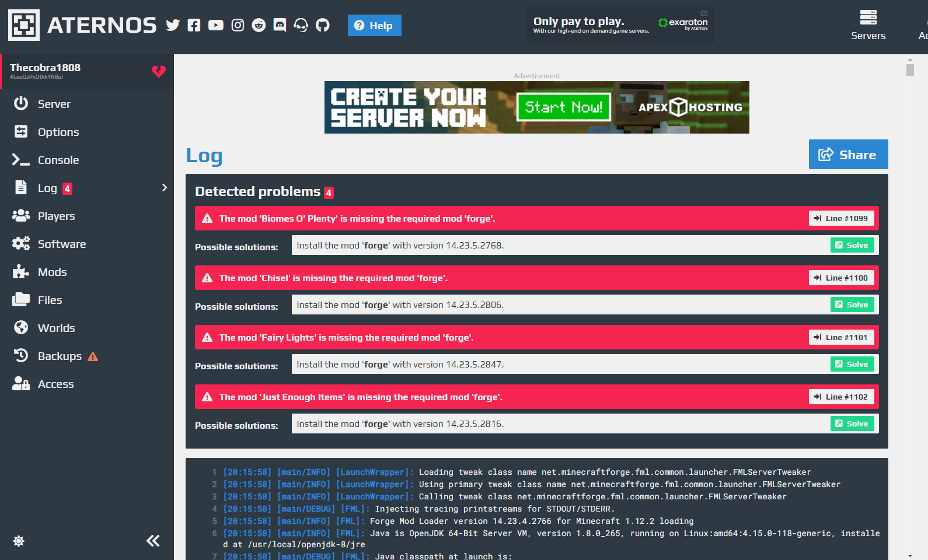The height and width of the screenshot is (560, 928).
Task: Toggle the theme with sun icon
Action: click(19, 541)
